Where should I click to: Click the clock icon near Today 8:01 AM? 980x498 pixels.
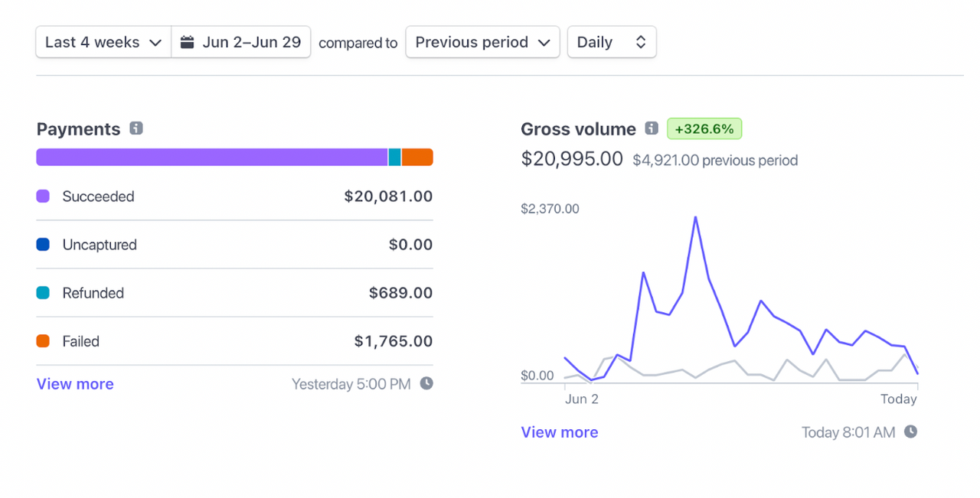coord(911,431)
